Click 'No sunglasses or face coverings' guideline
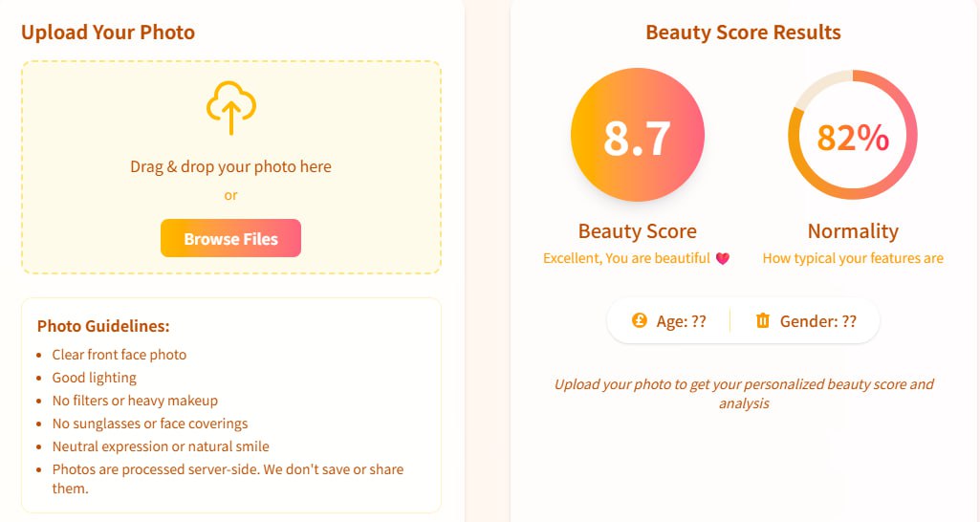The image size is (980, 522). pos(150,424)
